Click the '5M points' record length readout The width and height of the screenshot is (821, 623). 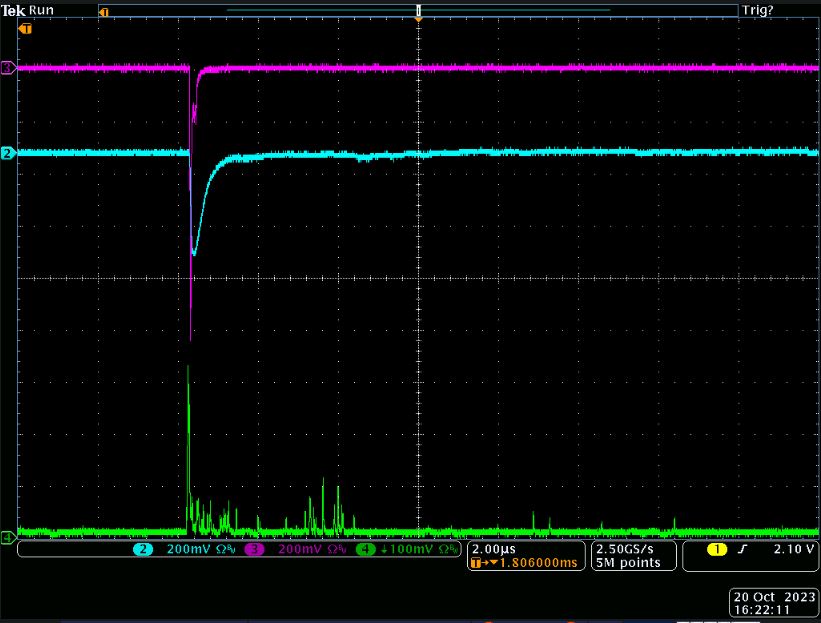tap(628, 563)
